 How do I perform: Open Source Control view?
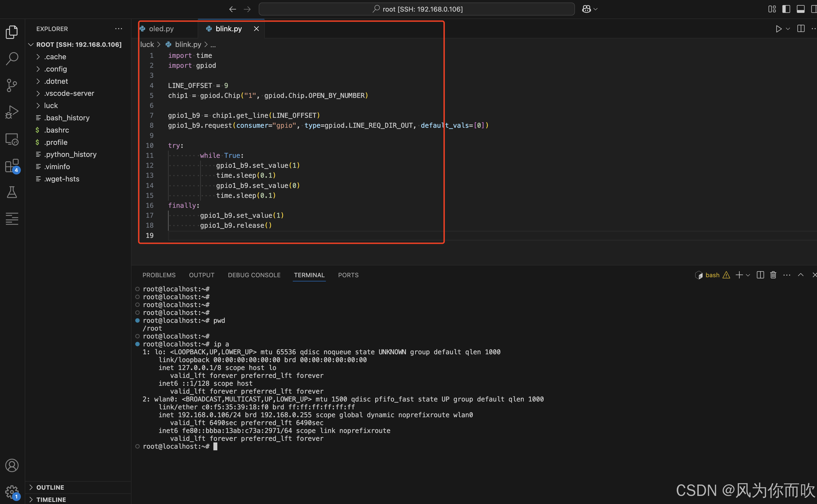click(12, 85)
